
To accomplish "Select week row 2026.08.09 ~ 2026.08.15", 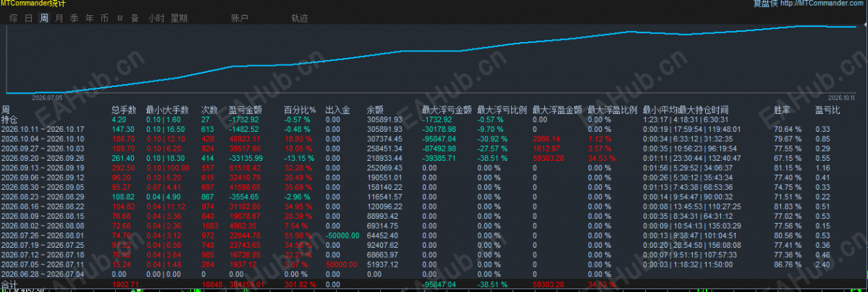I will [x=42, y=216].
